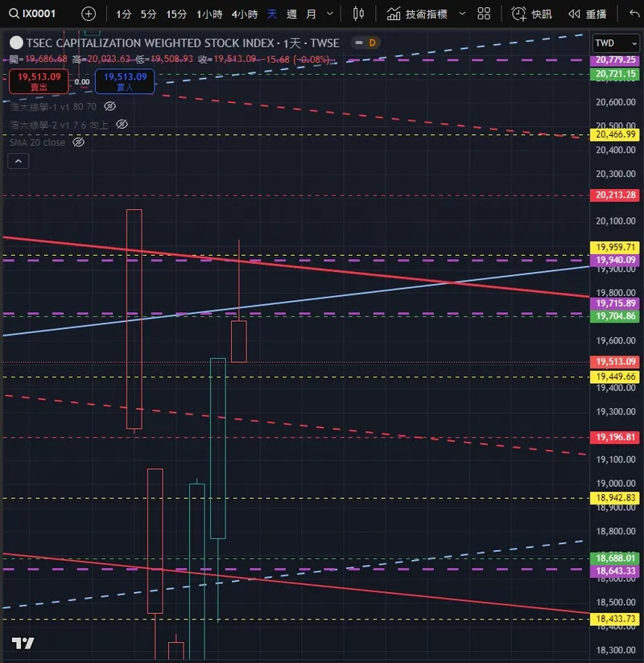Click the 19,704.86 green price label
Viewport: 644px width, 663px height.
coord(615,316)
